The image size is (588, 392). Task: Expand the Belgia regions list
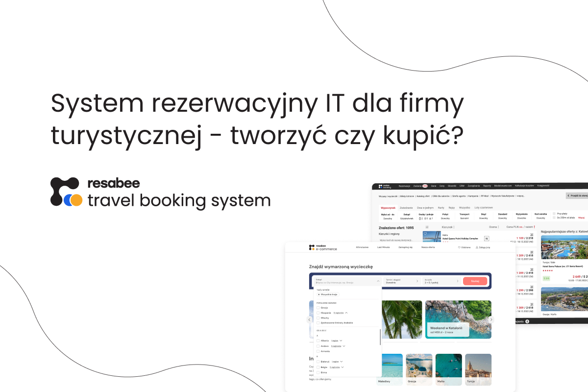pos(343,367)
